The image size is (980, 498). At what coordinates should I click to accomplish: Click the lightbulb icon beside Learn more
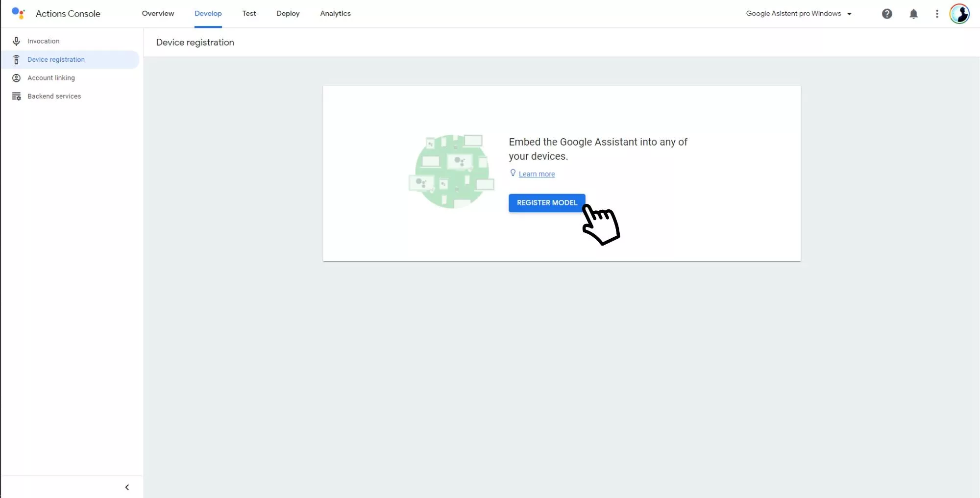513,173
